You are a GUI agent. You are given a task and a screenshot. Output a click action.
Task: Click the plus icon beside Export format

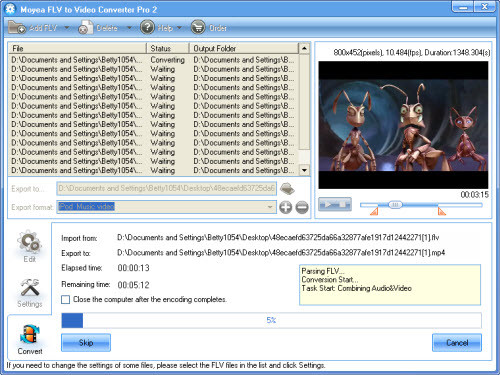(x=286, y=207)
